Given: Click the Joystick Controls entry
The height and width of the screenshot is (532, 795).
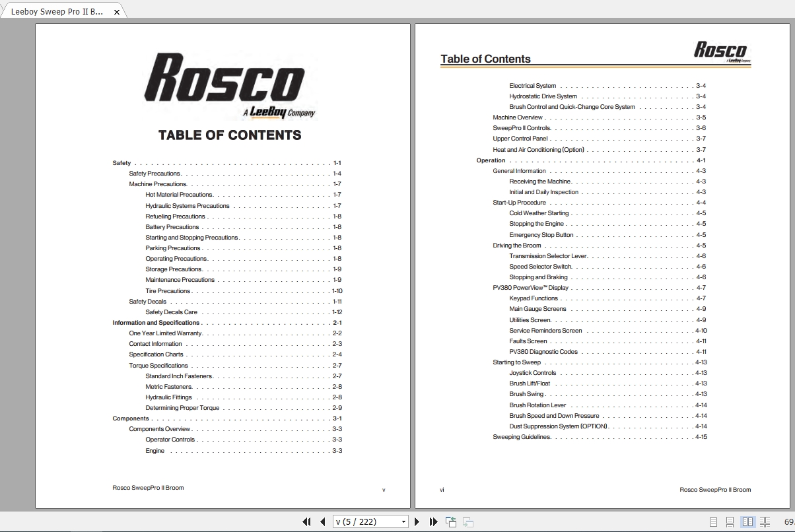Looking at the screenshot, I should 607,373.
